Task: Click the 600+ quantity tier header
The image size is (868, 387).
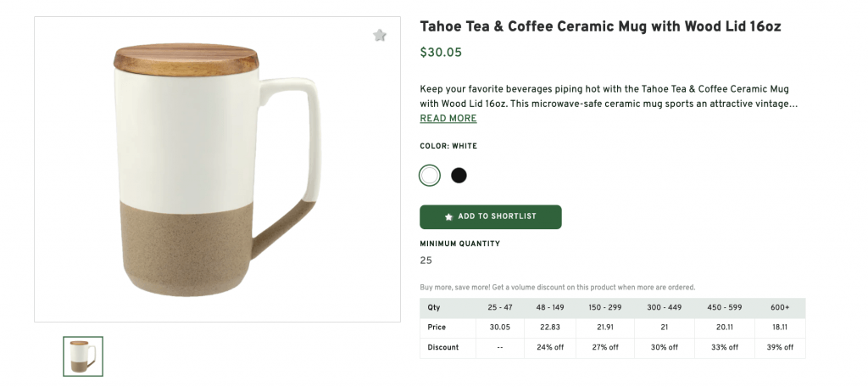Action: point(780,307)
